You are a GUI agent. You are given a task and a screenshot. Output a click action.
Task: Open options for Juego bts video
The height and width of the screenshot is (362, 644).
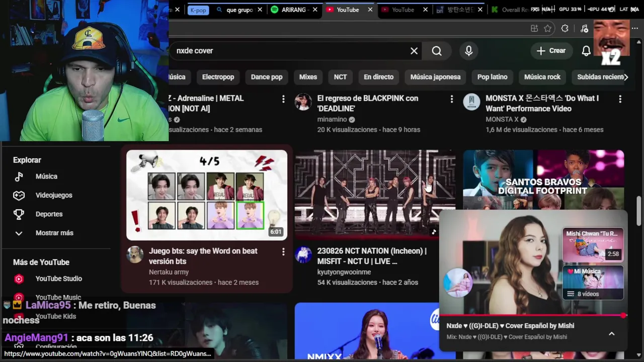pyautogui.click(x=283, y=251)
